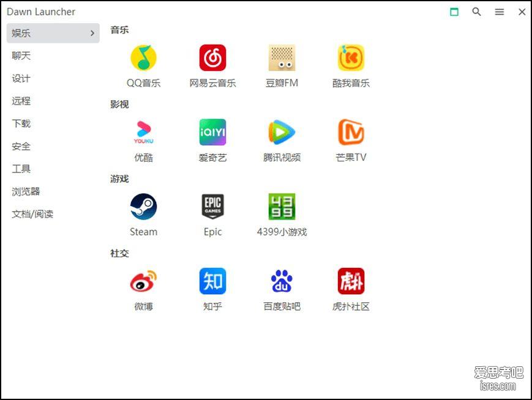Click the Dawn Launcher title text
The height and width of the screenshot is (400, 532).
41,12
